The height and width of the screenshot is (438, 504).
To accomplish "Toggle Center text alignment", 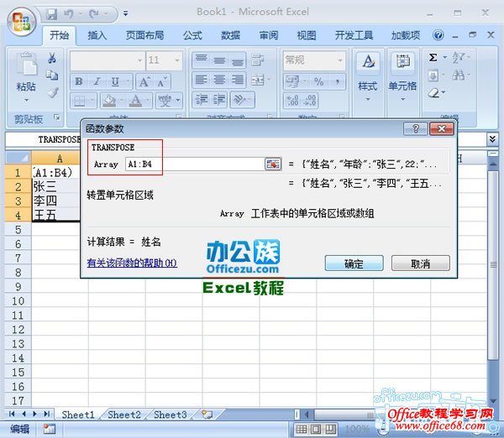I will [219, 80].
